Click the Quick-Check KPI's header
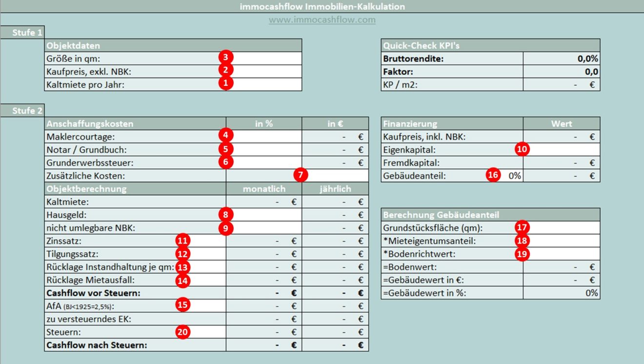Viewport: 644px width, 364px height. [491, 45]
